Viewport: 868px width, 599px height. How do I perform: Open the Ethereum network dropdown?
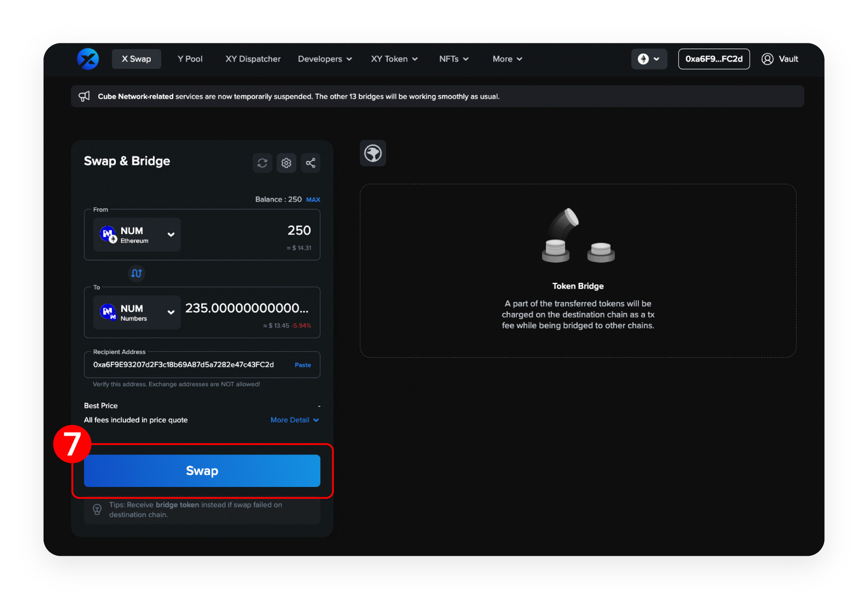click(x=649, y=59)
